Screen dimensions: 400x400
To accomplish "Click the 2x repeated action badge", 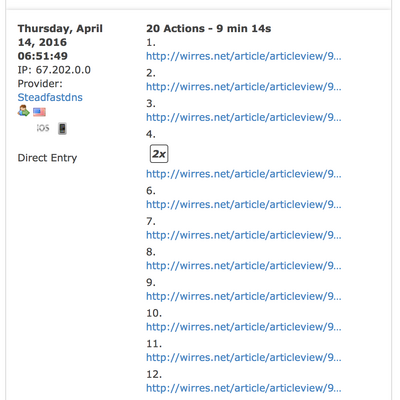I will click(x=159, y=154).
